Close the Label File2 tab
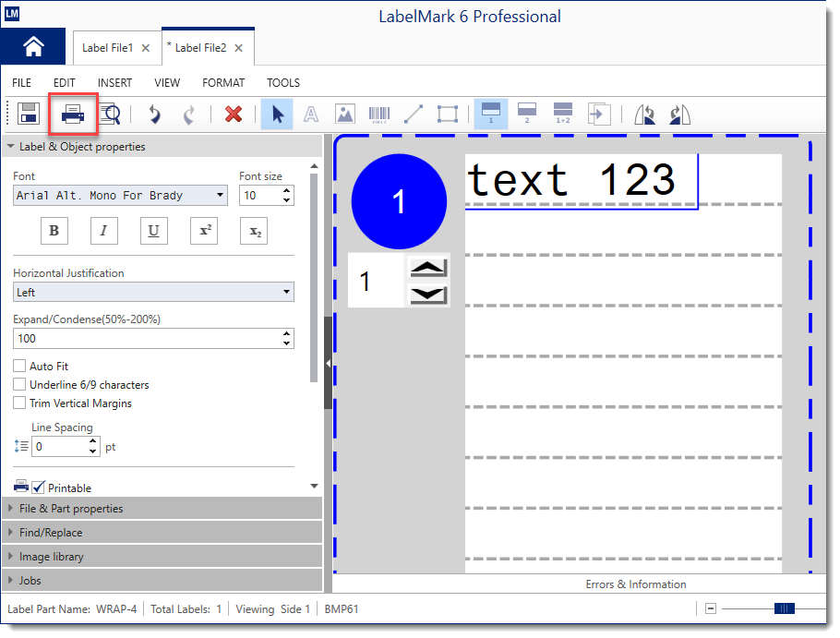Image resolution: width=840 pixels, height=638 pixels. coord(239,48)
